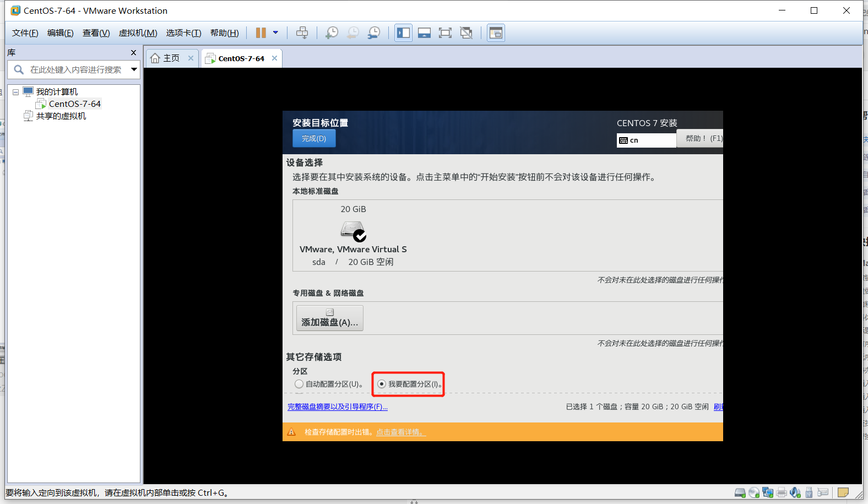
Task: Open the 完整磁盘摘要以及引导程序(F)... link
Action: pyautogui.click(x=338, y=407)
